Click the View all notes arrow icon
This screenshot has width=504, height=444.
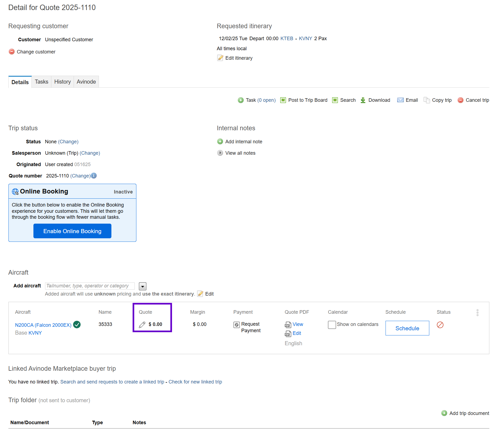220,153
